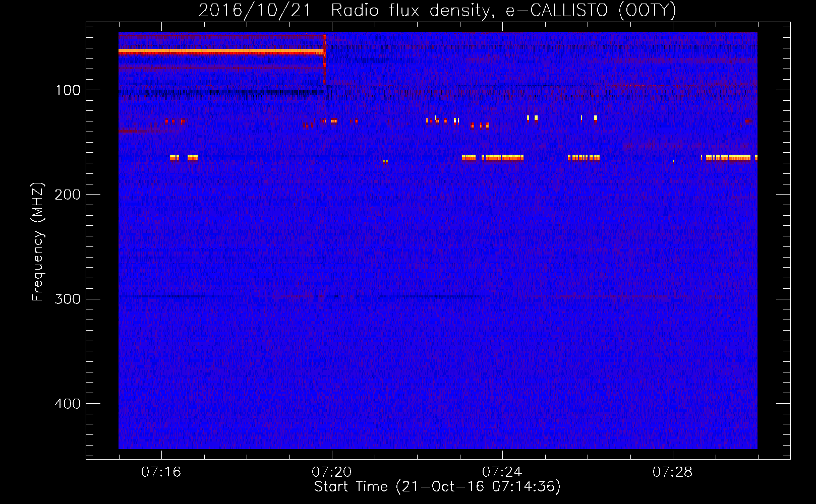The height and width of the screenshot is (504, 816).
Task: Click the plot title '2016/10/21 Radio flux density, e-CALLISTO (OOTY)'
Action: pyautogui.click(x=437, y=10)
